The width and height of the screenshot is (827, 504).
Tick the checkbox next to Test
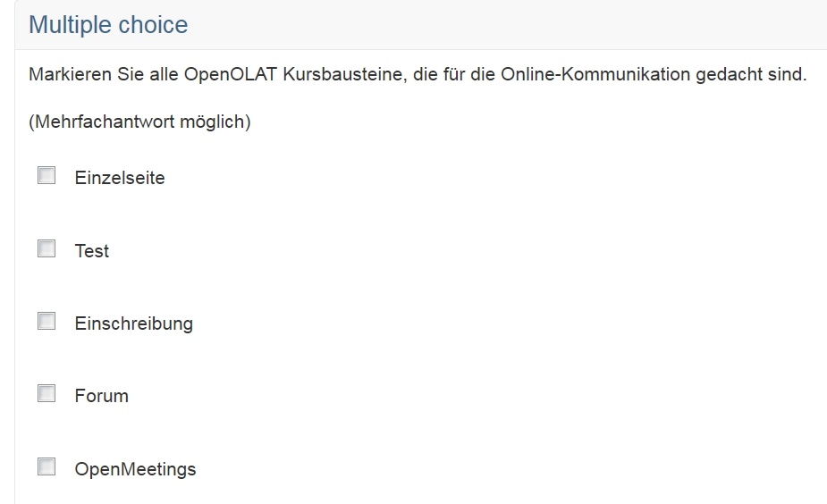pos(46,249)
